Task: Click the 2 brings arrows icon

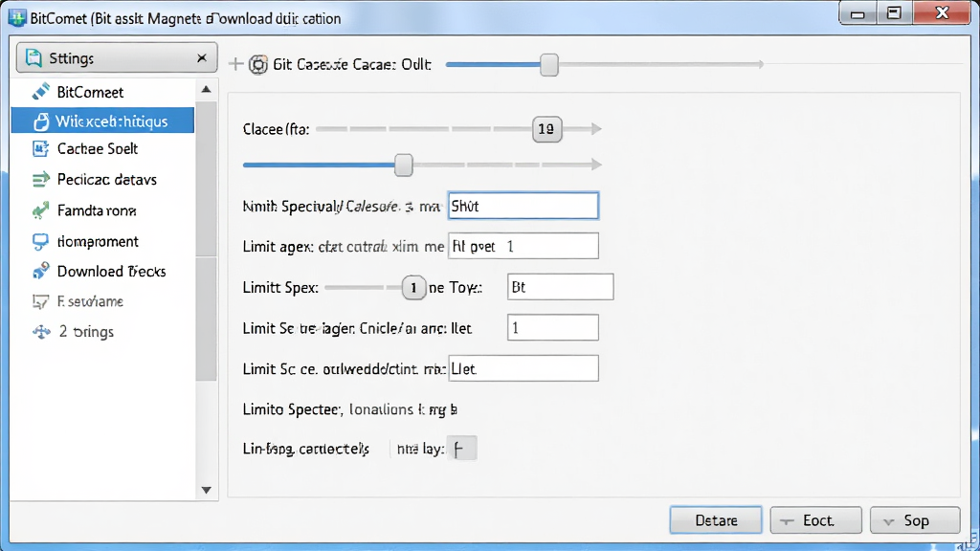Action: coord(41,332)
